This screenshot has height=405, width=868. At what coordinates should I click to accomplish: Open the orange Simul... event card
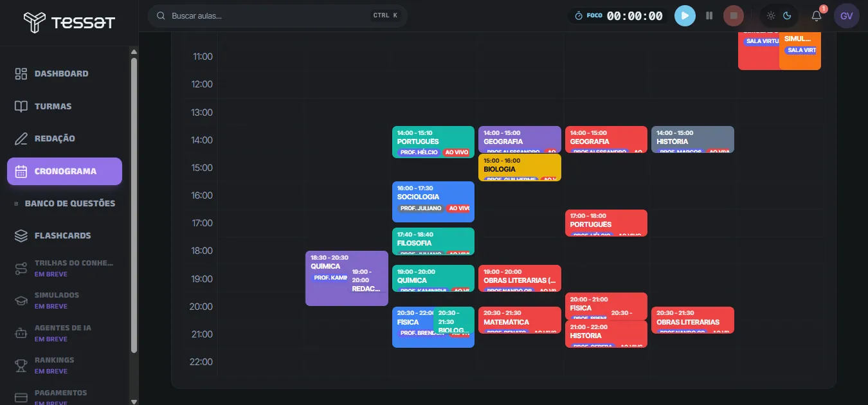[800, 50]
